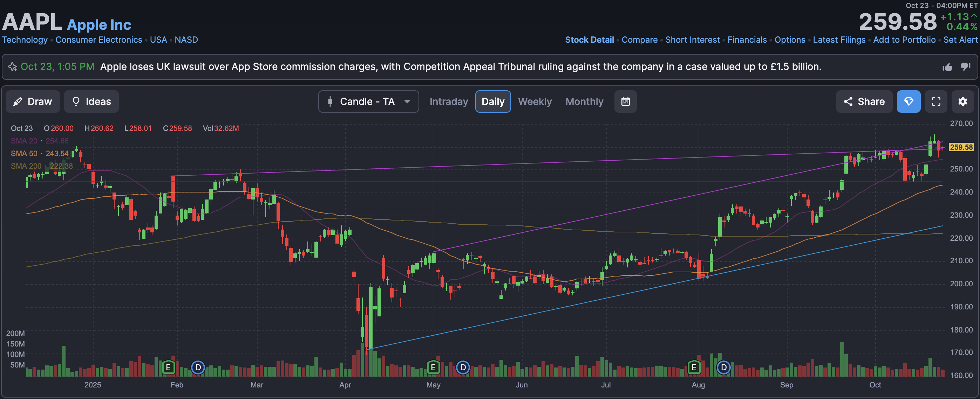The image size is (980, 399).
Task: Switch chart to Weekly timeframe
Action: (x=535, y=101)
